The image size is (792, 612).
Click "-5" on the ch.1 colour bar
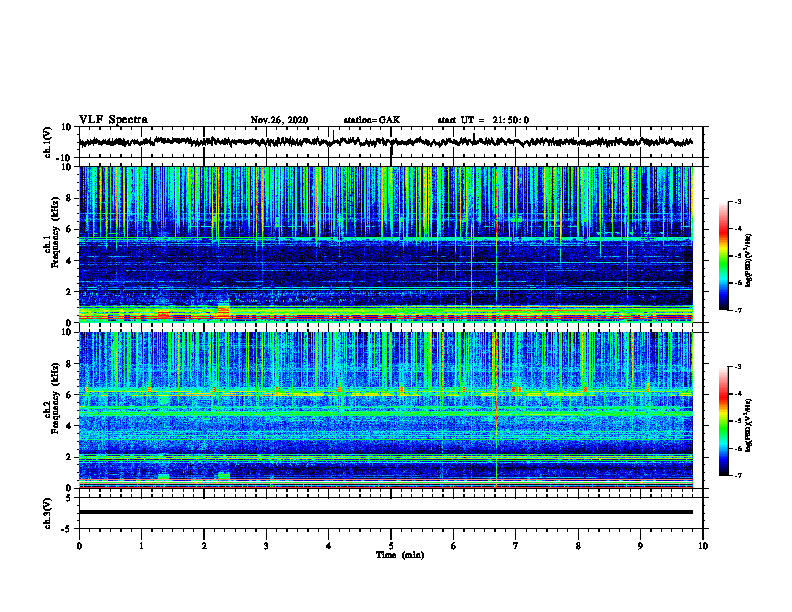point(737,256)
